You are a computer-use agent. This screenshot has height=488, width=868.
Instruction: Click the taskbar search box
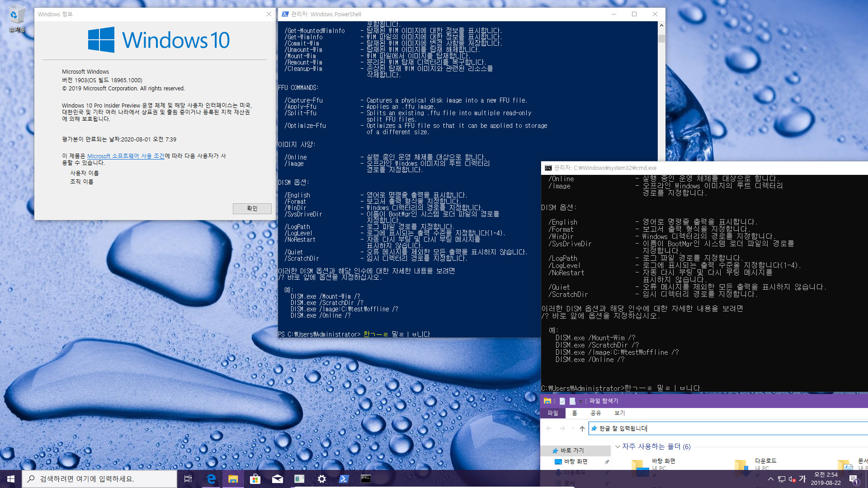click(99, 479)
